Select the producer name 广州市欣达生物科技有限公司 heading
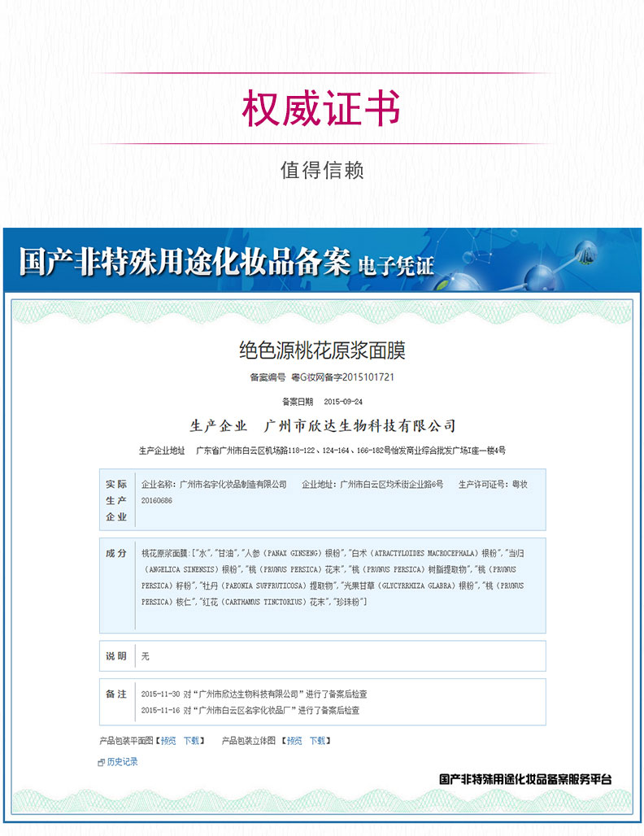The height and width of the screenshot is (836, 644). pyautogui.click(x=360, y=425)
